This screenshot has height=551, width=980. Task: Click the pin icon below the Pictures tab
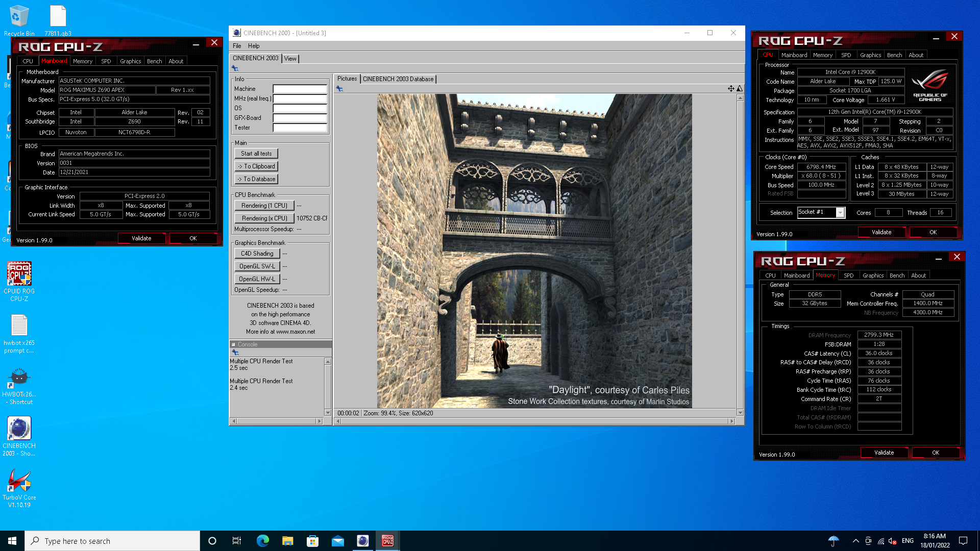(x=339, y=89)
